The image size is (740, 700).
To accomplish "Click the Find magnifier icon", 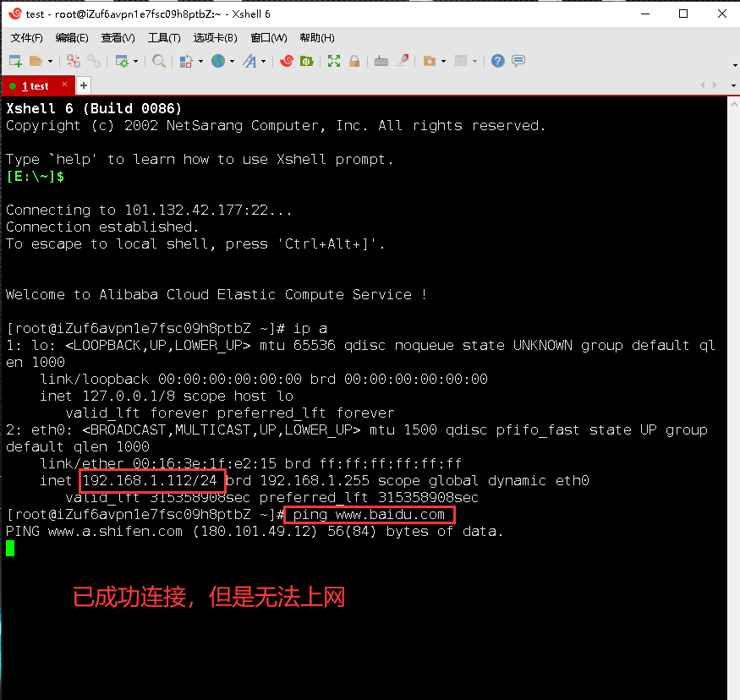I will (159, 61).
